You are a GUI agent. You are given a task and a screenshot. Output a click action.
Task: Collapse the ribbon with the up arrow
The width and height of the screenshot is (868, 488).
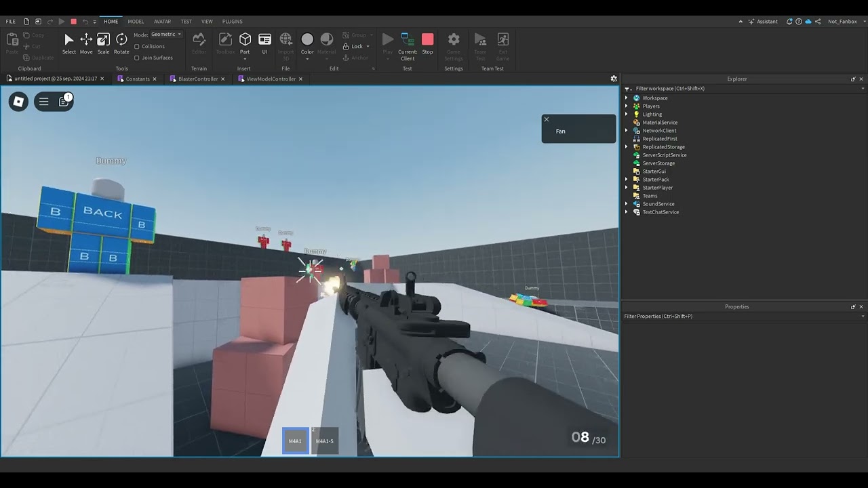(x=741, y=22)
